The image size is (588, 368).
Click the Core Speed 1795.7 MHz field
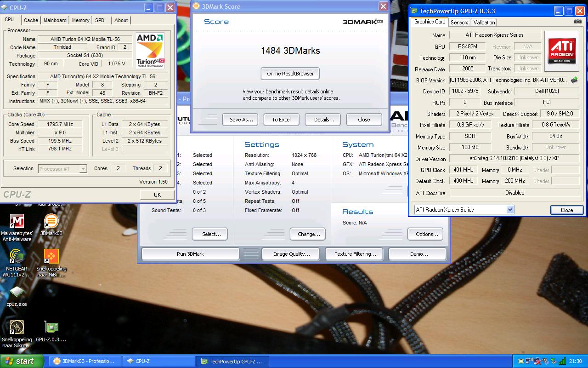coord(60,124)
